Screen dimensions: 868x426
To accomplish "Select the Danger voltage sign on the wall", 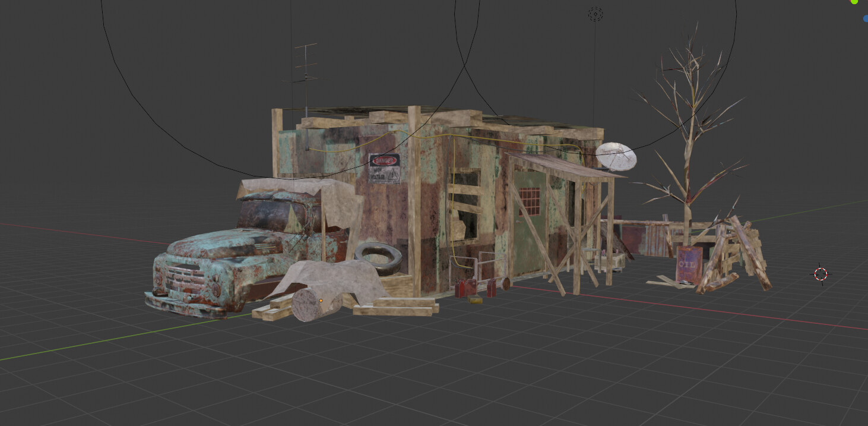I will [384, 169].
